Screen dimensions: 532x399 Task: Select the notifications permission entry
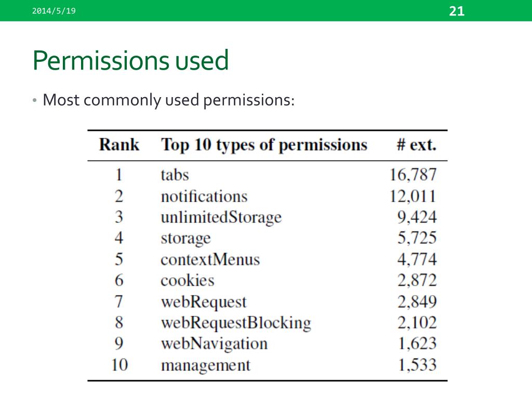[x=204, y=196]
